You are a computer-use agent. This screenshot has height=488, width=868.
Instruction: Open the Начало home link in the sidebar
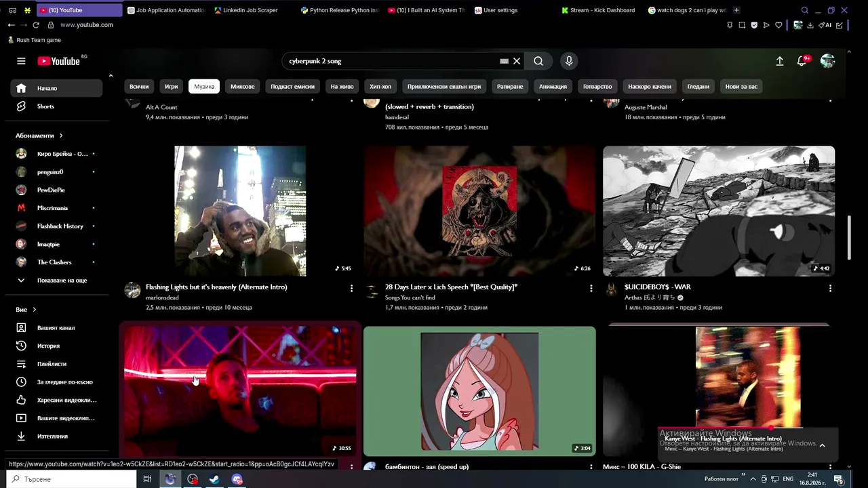click(x=56, y=88)
